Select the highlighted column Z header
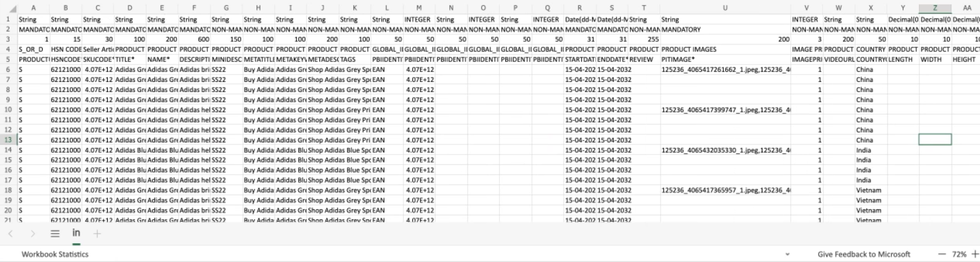This screenshot has height=262, width=980. pyautogui.click(x=935, y=8)
